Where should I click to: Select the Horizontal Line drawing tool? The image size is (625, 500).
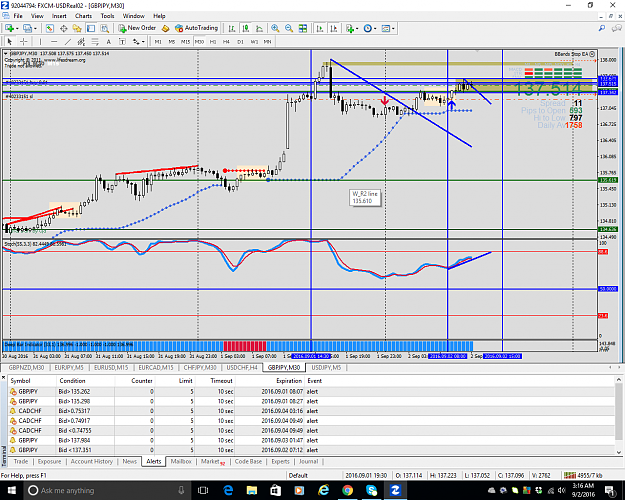54,41
